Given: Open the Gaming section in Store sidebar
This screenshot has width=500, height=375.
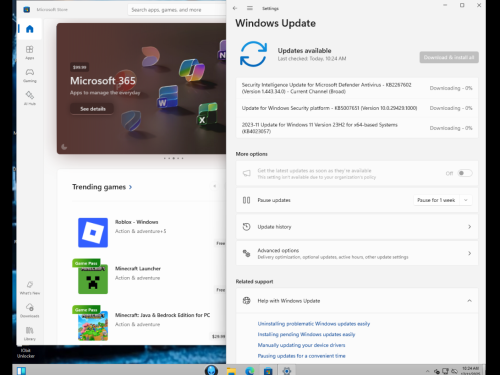Looking at the screenshot, I should pos(30,75).
